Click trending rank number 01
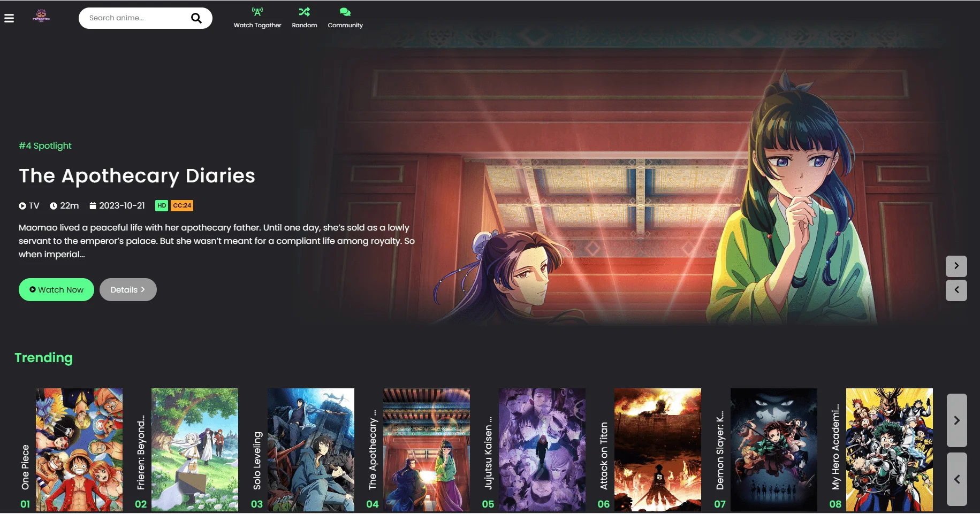Screen dimensions: 980x514 pos(25,504)
